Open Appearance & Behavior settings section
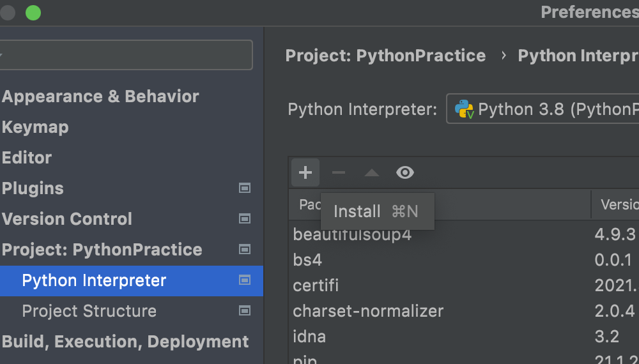This screenshot has height=364, width=639. pyautogui.click(x=100, y=96)
